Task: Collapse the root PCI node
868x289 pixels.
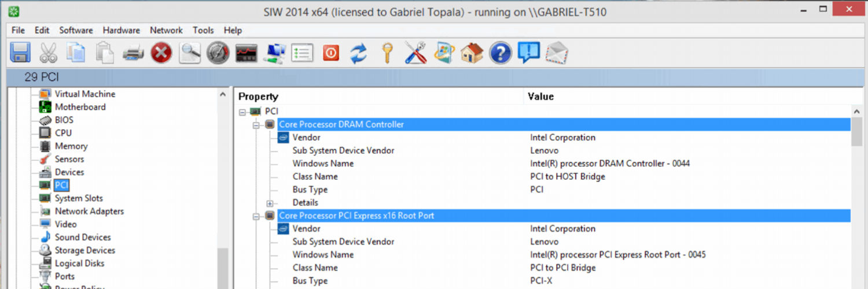Action: [x=243, y=112]
